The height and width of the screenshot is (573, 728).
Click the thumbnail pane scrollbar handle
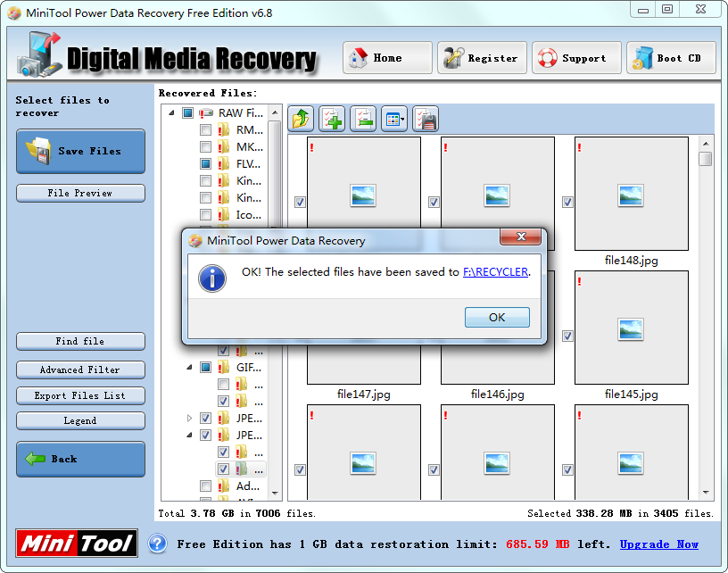click(706, 158)
